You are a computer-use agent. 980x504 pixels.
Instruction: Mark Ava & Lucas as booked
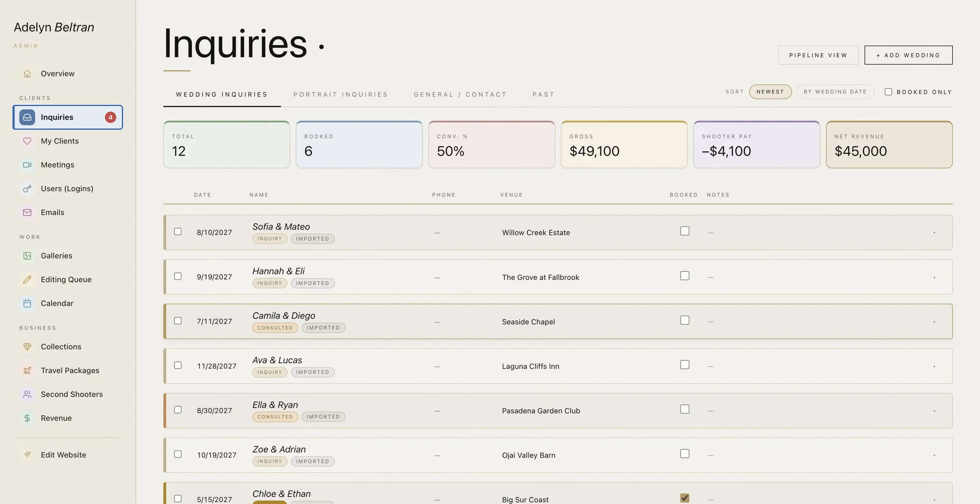tap(685, 365)
